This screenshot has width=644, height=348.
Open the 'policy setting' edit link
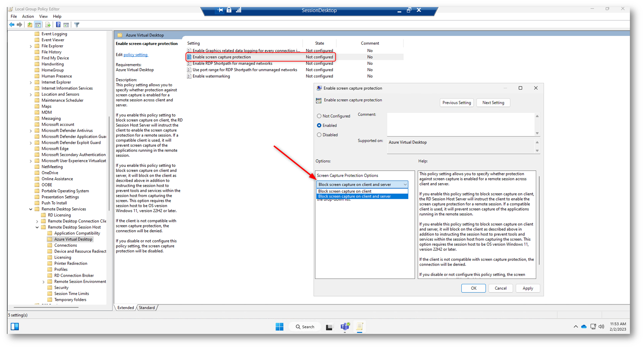pyautogui.click(x=136, y=55)
